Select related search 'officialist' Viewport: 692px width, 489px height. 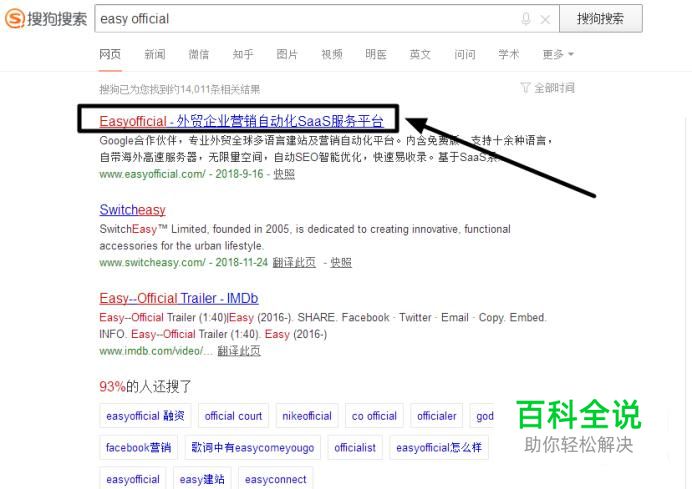pos(355,448)
